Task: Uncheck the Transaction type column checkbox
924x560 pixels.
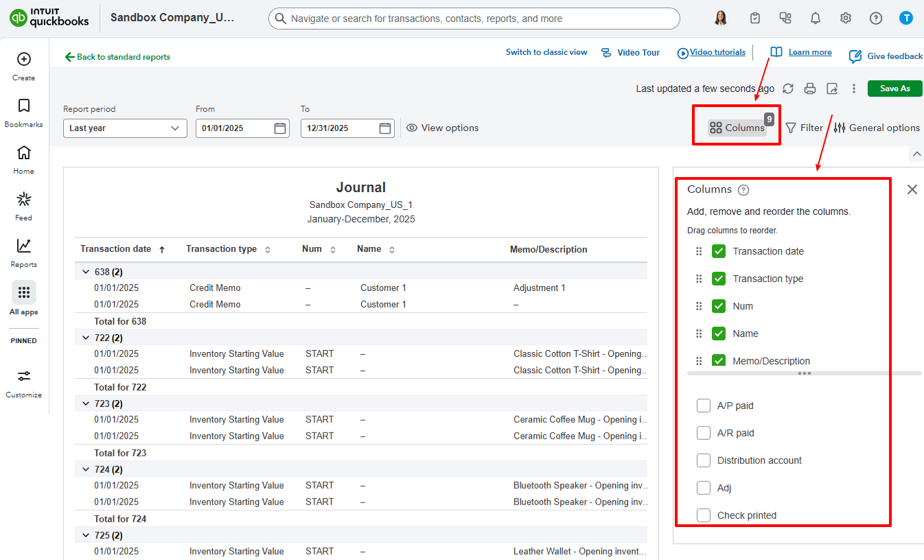Action: point(719,279)
